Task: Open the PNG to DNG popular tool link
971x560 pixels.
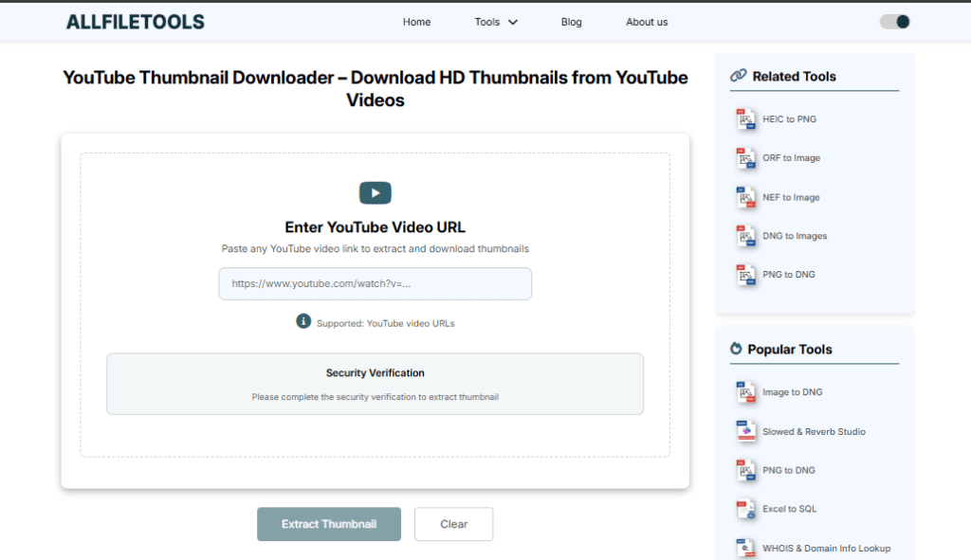Action: [788, 470]
